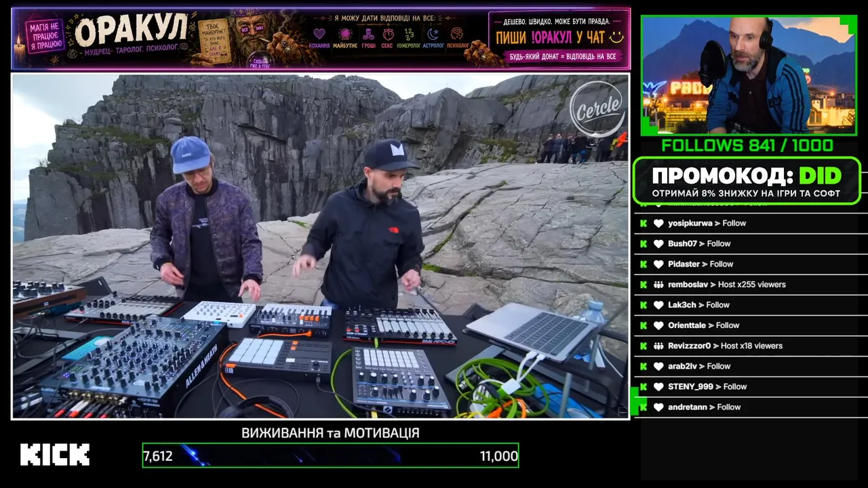Click the host group icon beside remboslav
This screenshot has height=488, width=868.
(658, 285)
